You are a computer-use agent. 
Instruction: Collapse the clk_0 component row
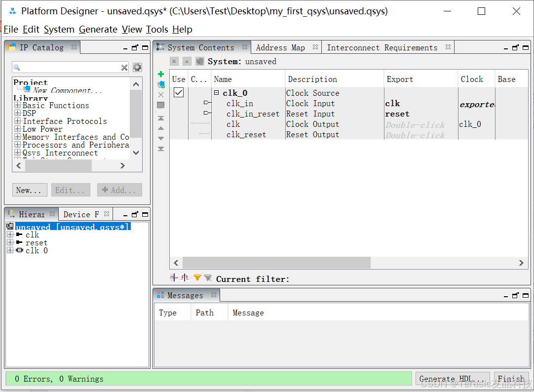click(x=216, y=92)
